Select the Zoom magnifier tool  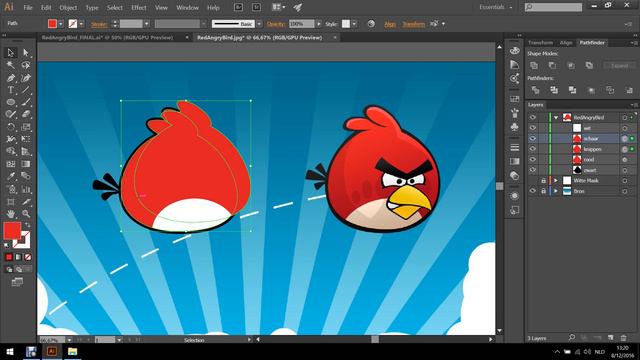pyautogui.click(x=26, y=213)
